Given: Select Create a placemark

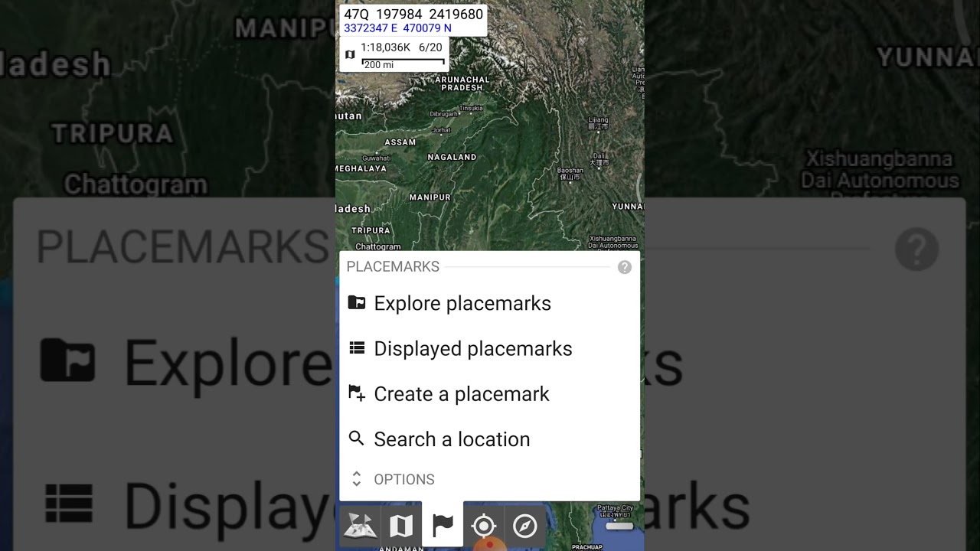Looking at the screenshot, I should pyautogui.click(x=489, y=394).
